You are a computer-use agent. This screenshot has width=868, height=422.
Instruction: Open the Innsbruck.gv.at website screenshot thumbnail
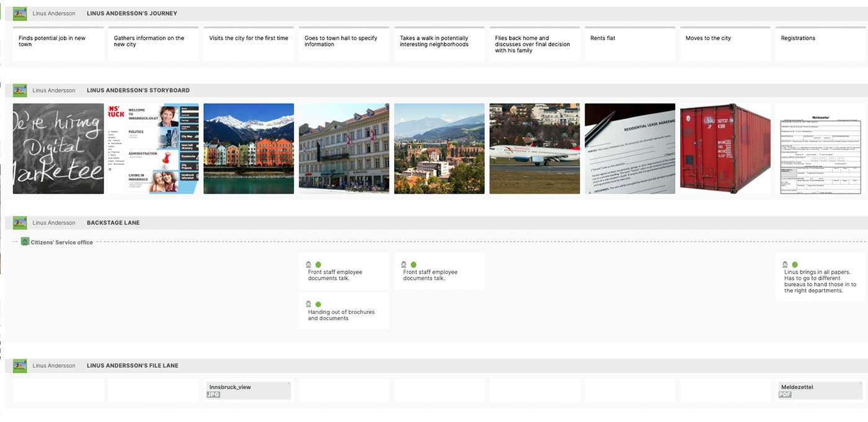pyautogui.click(x=154, y=149)
